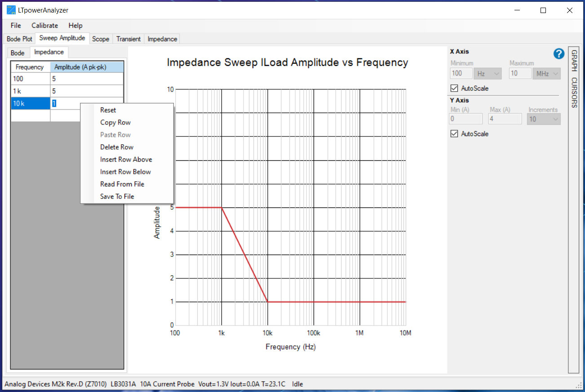Choose Delete Row from context menu
The image size is (585, 392).
coord(117,147)
